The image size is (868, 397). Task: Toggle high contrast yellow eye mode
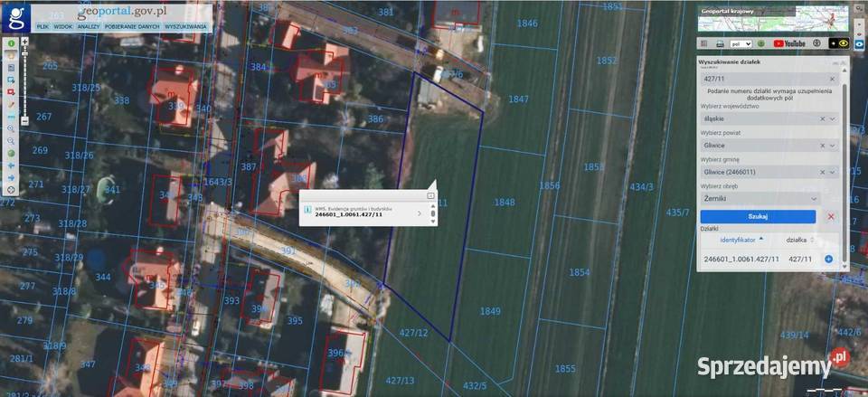point(843,43)
